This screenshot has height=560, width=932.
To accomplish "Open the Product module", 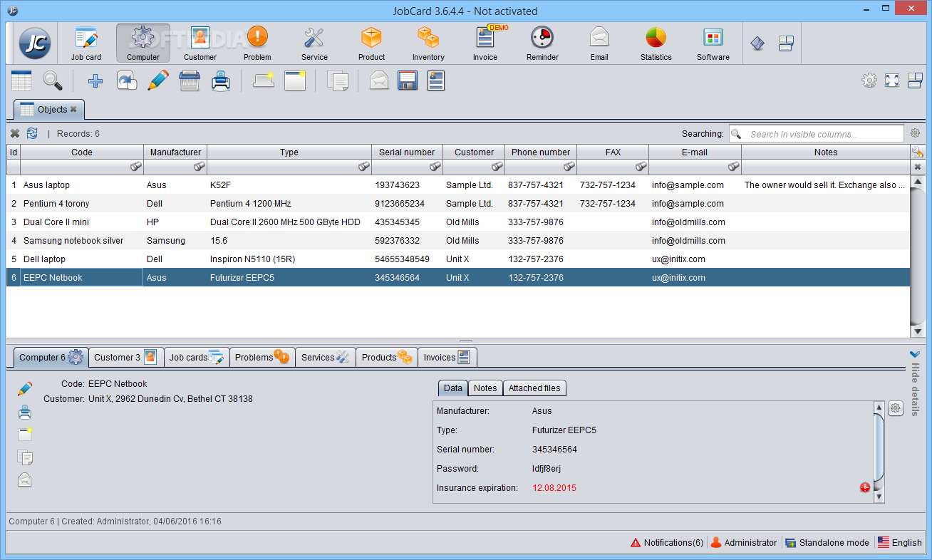I will [x=371, y=43].
